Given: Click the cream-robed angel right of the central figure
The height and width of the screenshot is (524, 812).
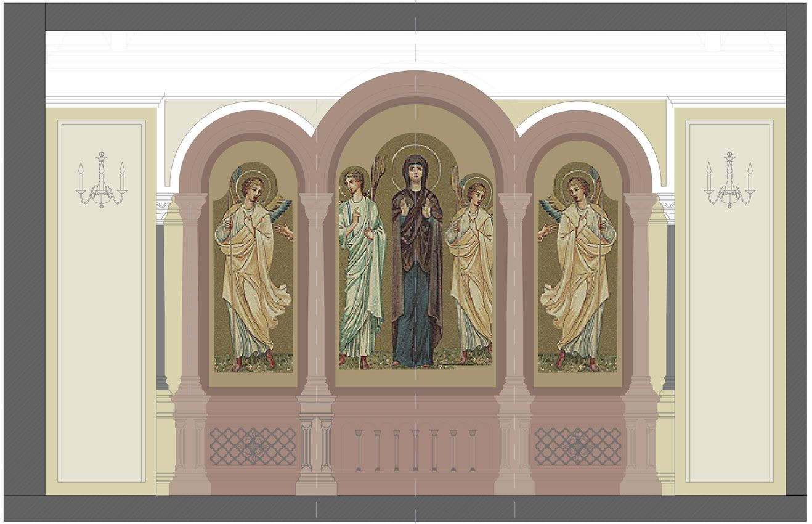Looking at the screenshot, I should click(470, 270).
